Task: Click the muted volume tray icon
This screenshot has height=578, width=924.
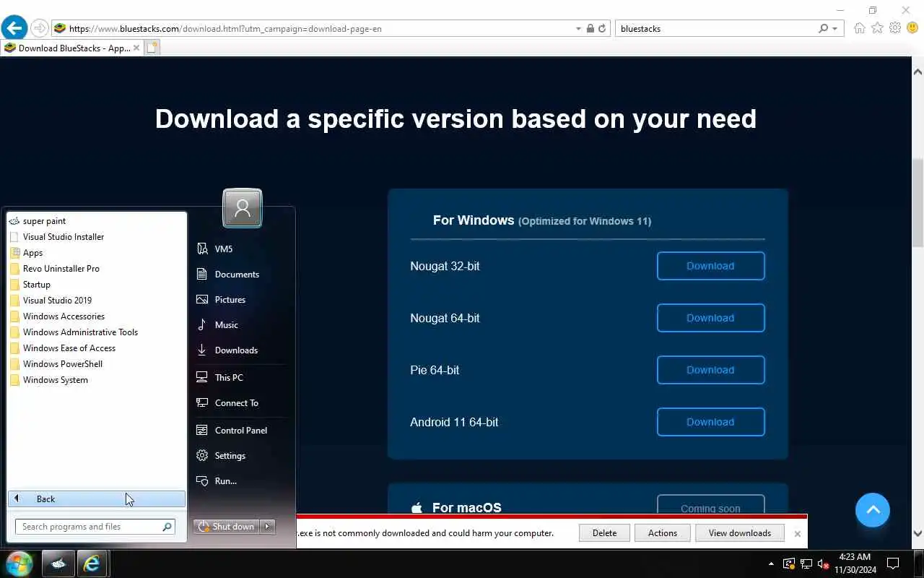Action: tap(823, 564)
